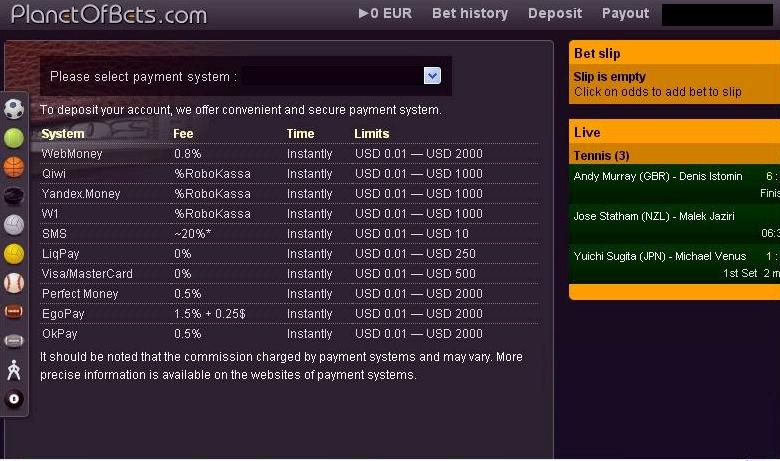Select the baseball sport icon

click(14, 283)
